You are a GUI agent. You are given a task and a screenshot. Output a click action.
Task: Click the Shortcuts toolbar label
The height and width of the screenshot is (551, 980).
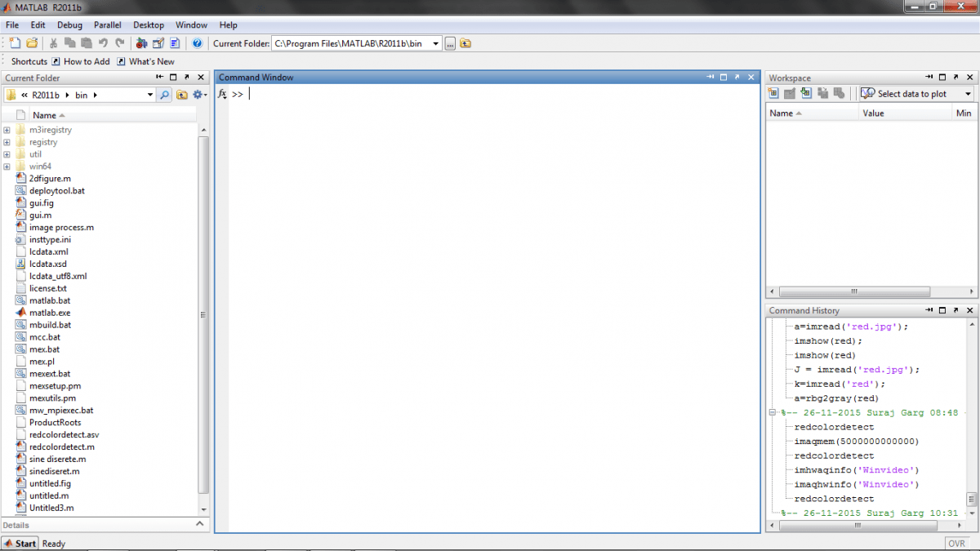click(x=29, y=61)
